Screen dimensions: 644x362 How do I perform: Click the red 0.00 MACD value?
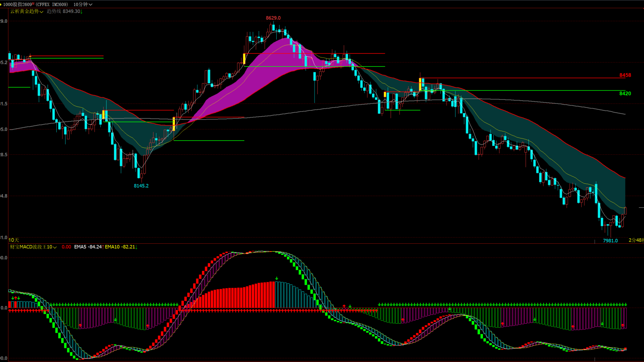(x=66, y=247)
